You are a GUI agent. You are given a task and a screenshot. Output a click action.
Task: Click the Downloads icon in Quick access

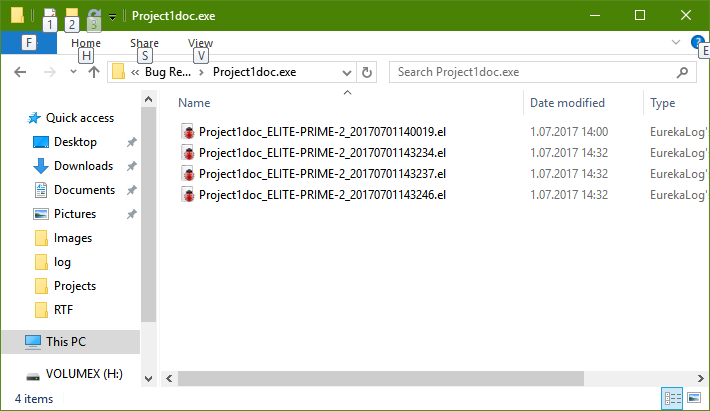pyautogui.click(x=41, y=166)
